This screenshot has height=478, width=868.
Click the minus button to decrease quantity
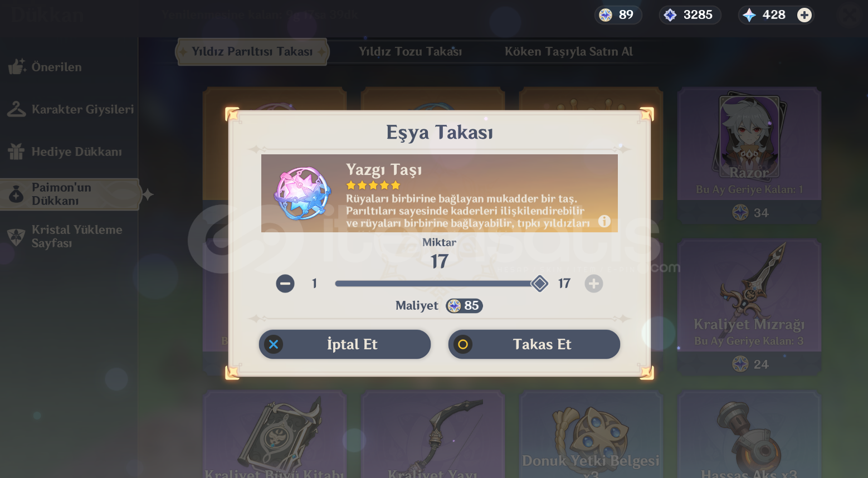[285, 284]
